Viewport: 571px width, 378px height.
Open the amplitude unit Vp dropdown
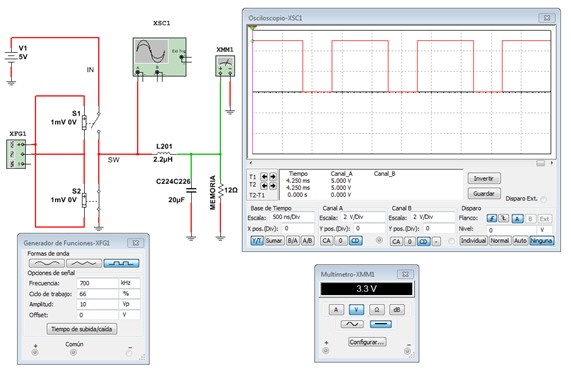[x=129, y=304]
